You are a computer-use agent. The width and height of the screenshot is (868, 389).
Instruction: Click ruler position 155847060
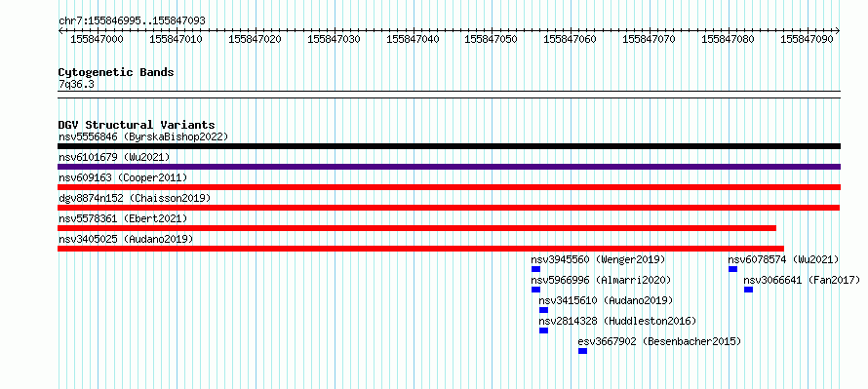click(571, 39)
